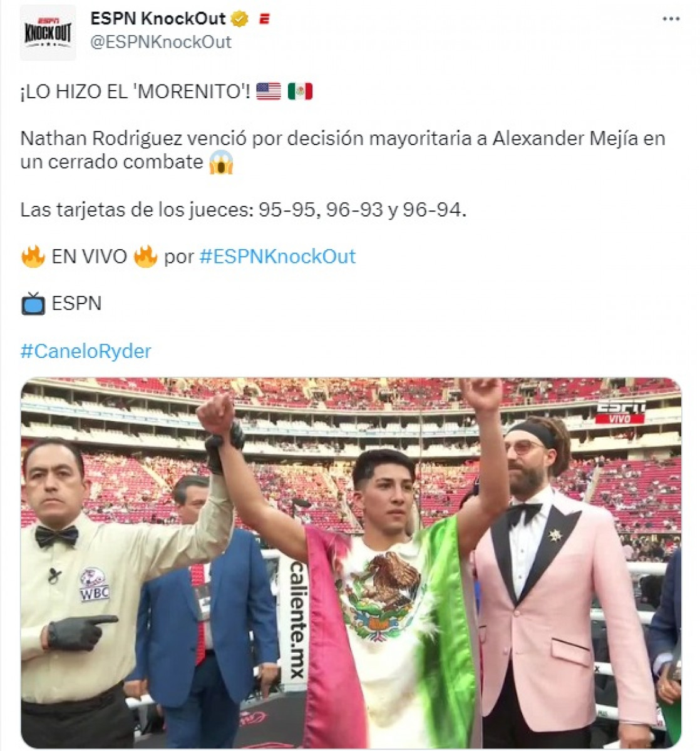Open the three-dot more options menu
The image size is (700, 751).
point(671,19)
